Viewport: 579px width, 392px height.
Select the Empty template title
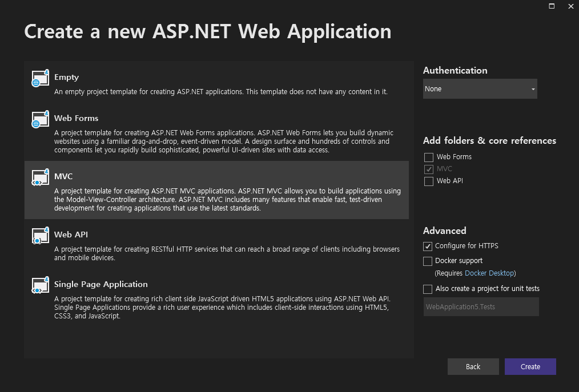[x=66, y=77]
